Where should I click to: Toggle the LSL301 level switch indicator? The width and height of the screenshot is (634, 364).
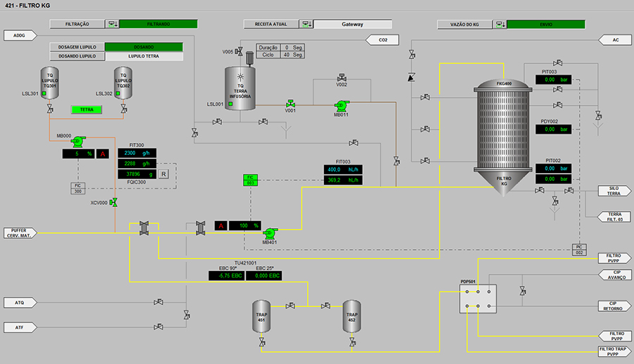(x=43, y=94)
